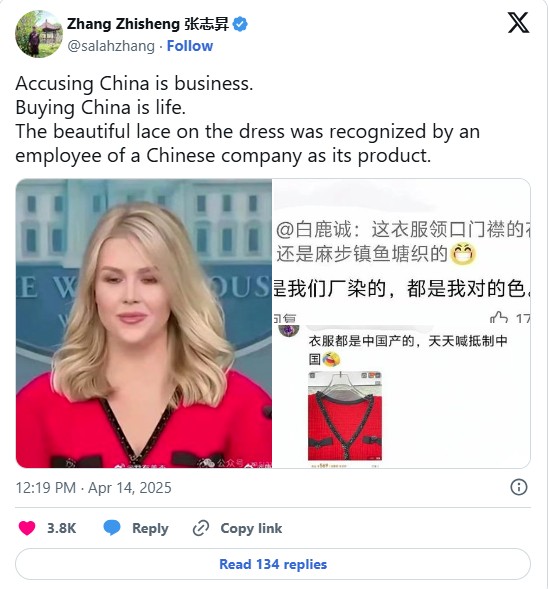The width and height of the screenshot is (549, 589).
Task: Read 134 replies
Action: pos(273,564)
